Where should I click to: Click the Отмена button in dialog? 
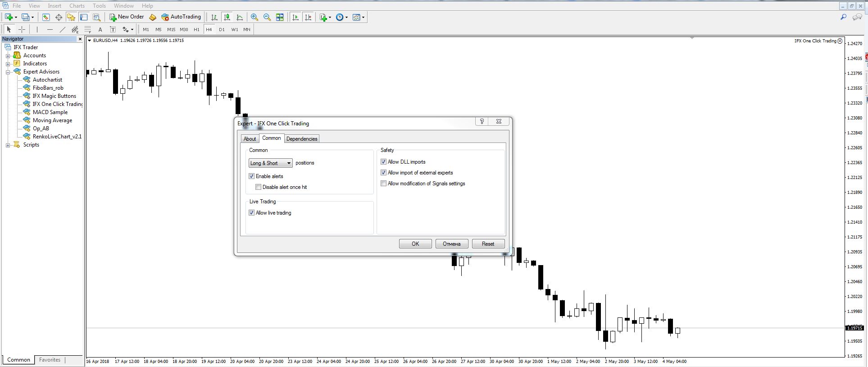tap(452, 244)
